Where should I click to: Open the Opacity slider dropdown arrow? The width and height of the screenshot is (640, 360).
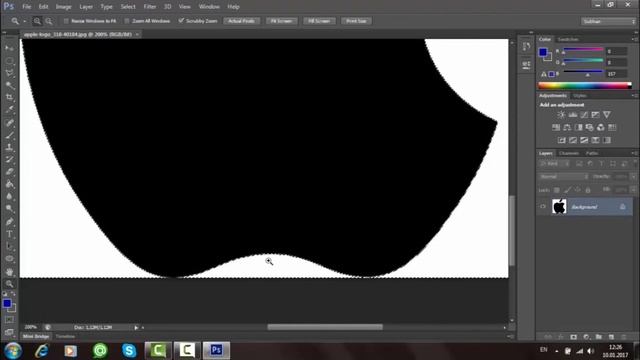(633, 177)
